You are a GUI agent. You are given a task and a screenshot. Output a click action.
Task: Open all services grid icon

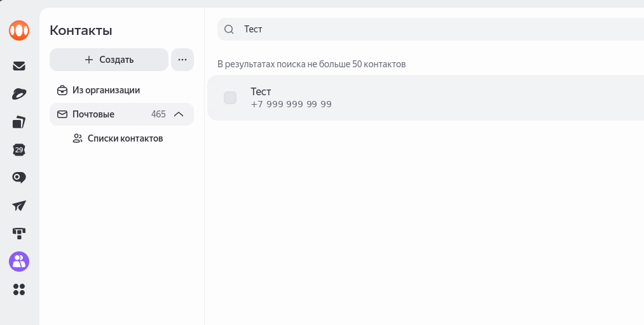pos(19,289)
